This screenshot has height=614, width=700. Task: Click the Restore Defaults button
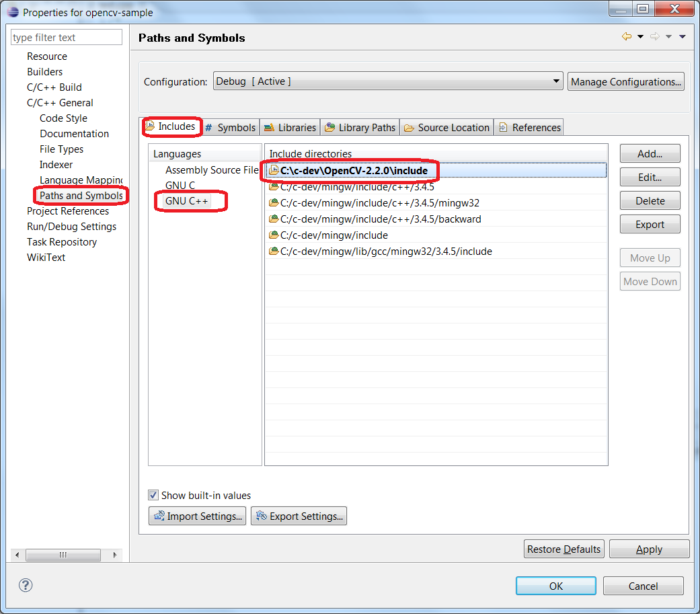click(x=563, y=549)
